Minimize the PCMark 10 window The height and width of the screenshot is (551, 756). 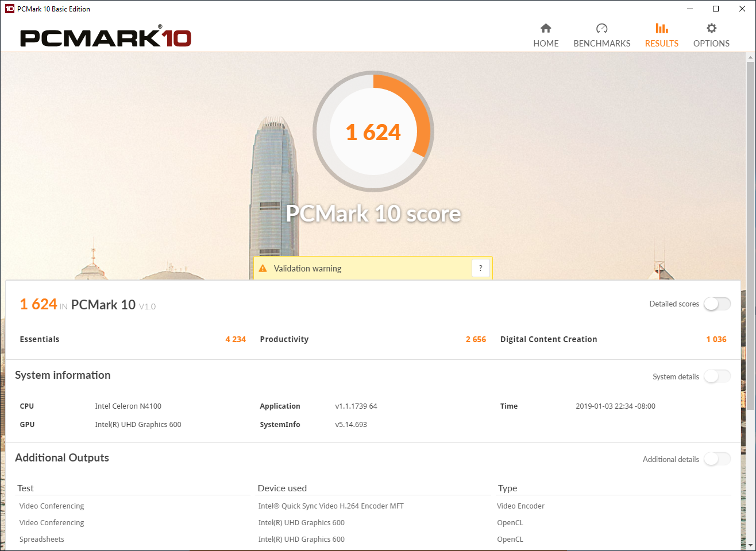click(689, 9)
